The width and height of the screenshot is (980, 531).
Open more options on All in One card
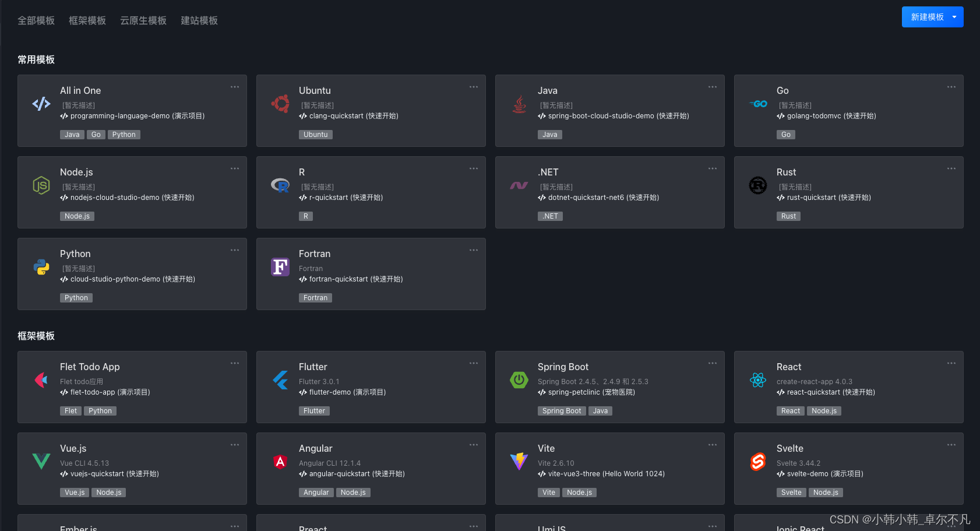coord(235,87)
